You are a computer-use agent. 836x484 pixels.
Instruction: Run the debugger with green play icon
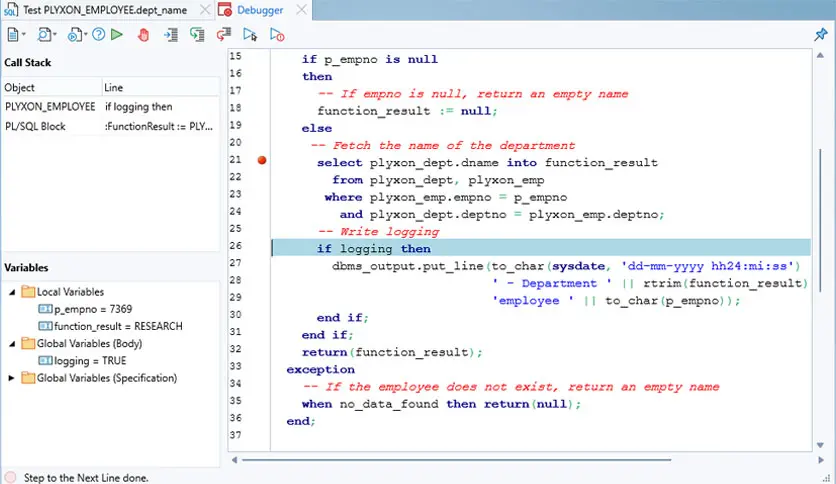tap(117, 35)
